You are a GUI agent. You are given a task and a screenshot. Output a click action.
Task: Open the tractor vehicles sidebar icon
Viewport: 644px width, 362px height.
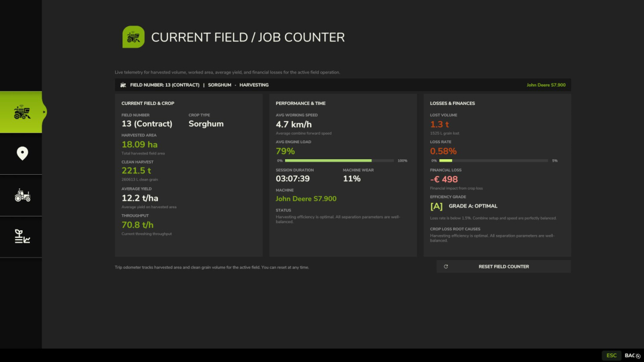tap(22, 196)
